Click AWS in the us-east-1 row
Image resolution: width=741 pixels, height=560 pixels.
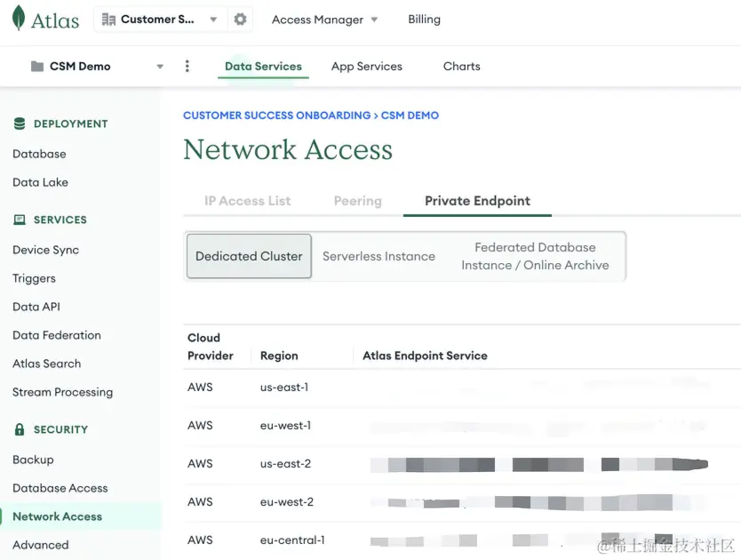click(200, 387)
